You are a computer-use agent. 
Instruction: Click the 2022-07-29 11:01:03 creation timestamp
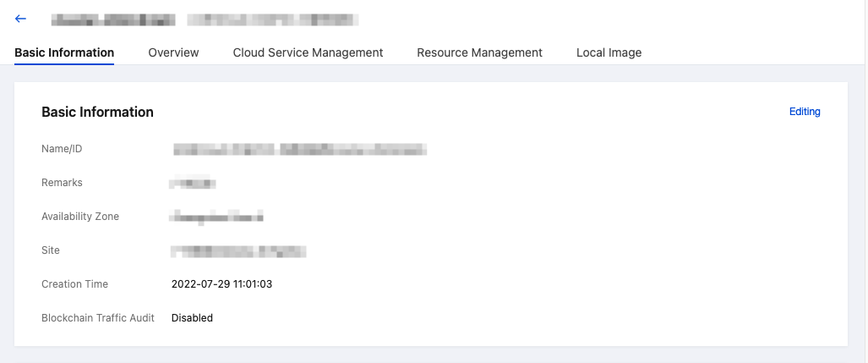coord(221,284)
